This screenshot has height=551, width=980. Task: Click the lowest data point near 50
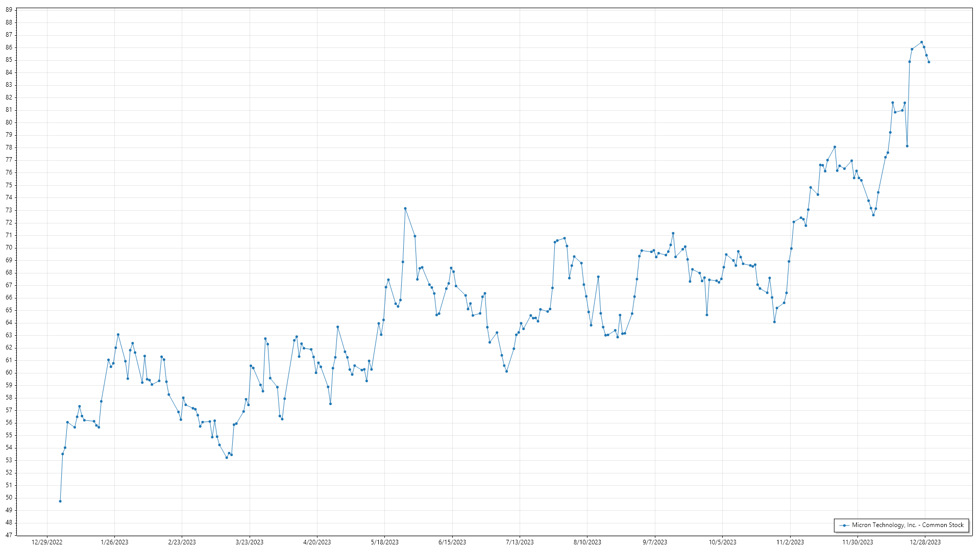coord(60,502)
